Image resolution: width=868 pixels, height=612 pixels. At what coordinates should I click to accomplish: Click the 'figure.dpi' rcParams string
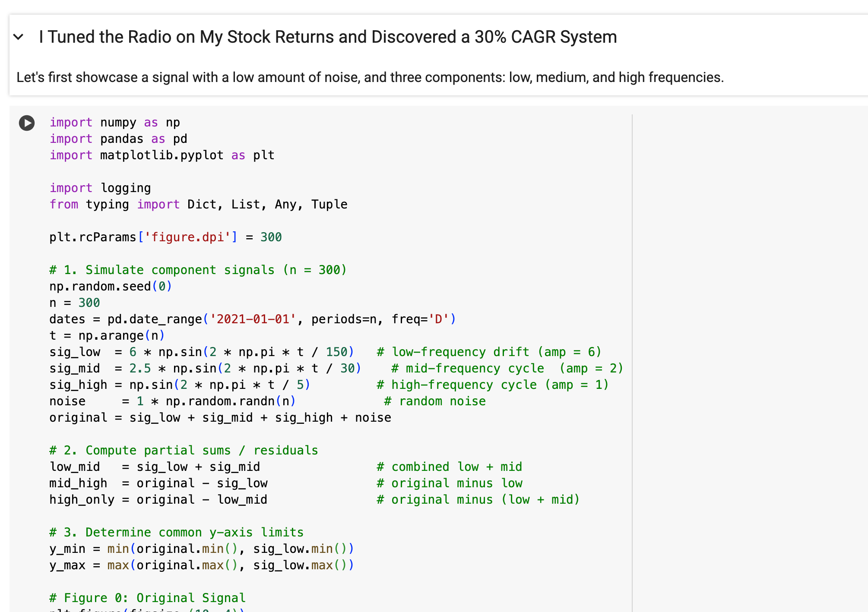click(187, 237)
